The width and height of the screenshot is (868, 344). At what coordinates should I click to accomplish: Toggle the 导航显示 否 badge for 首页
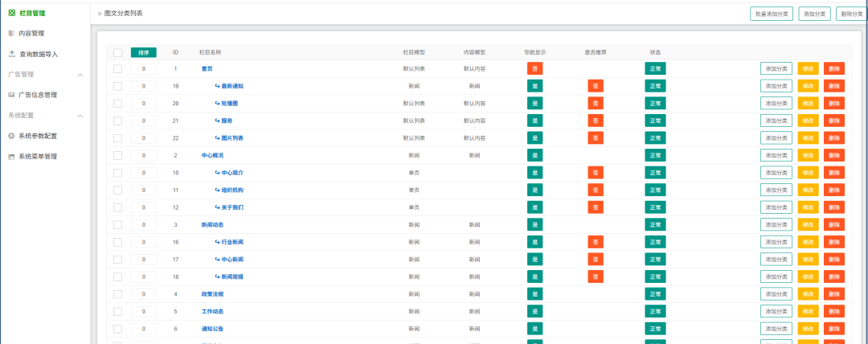(534, 69)
